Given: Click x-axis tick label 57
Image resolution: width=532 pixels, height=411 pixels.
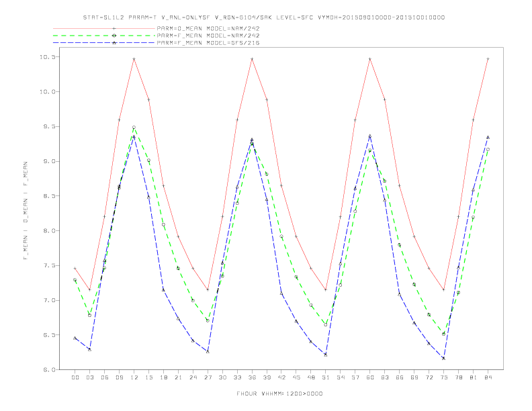Looking at the screenshot, I should [355, 377].
